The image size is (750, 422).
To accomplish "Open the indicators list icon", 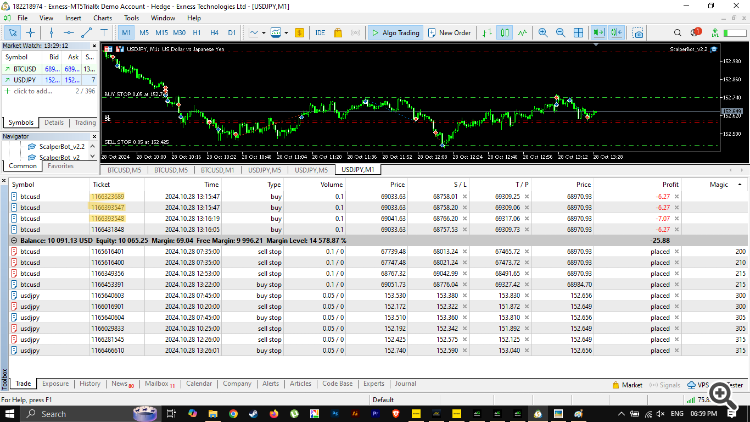I will tap(276, 33).
